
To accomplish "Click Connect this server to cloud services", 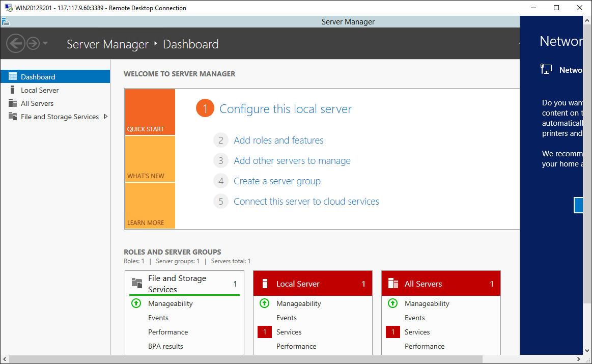I will click(306, 202).
